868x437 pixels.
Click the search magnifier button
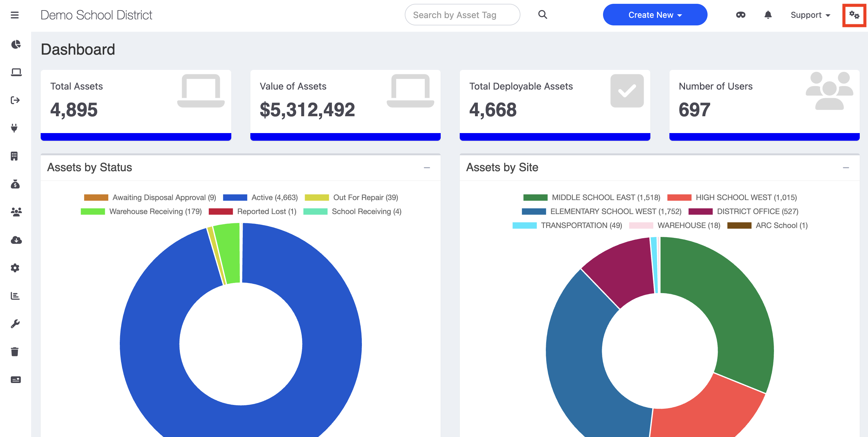543,15
